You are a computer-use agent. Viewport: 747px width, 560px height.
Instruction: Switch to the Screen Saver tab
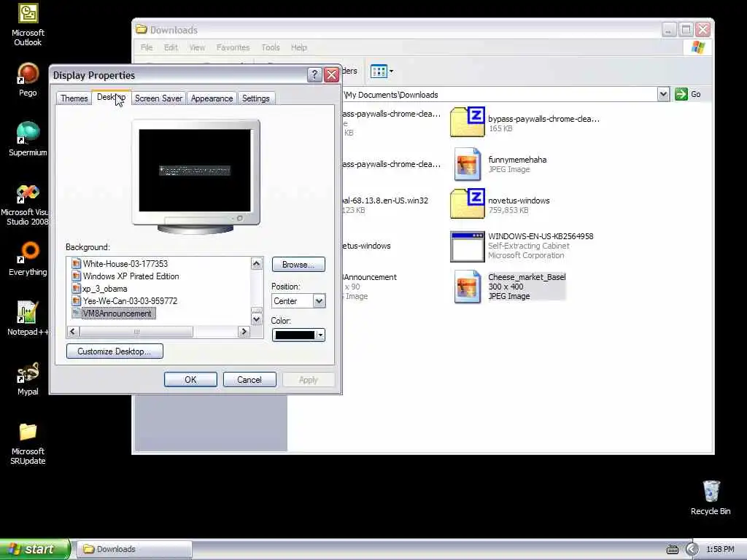(158, 98)
